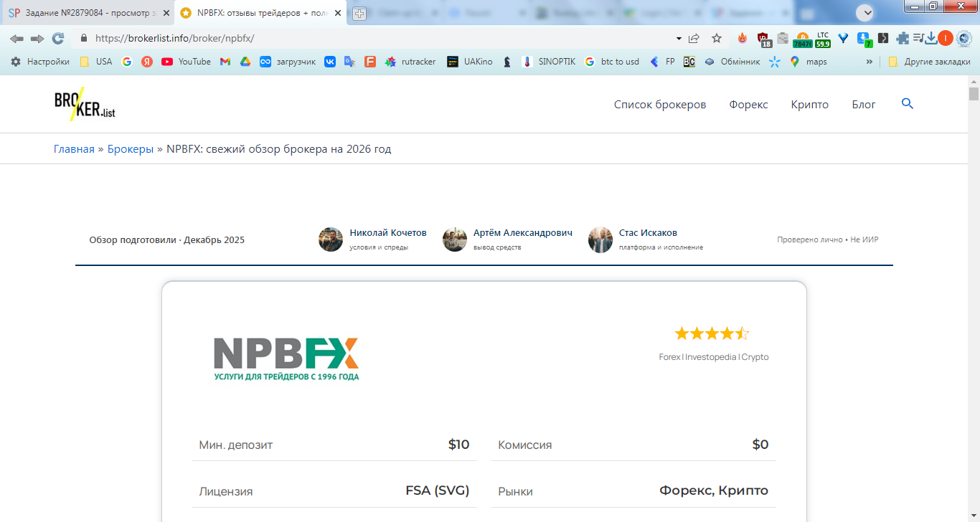Click the BROKER.list site logo
This screenshot has width=980, height=522.
(x=85, y=104)
